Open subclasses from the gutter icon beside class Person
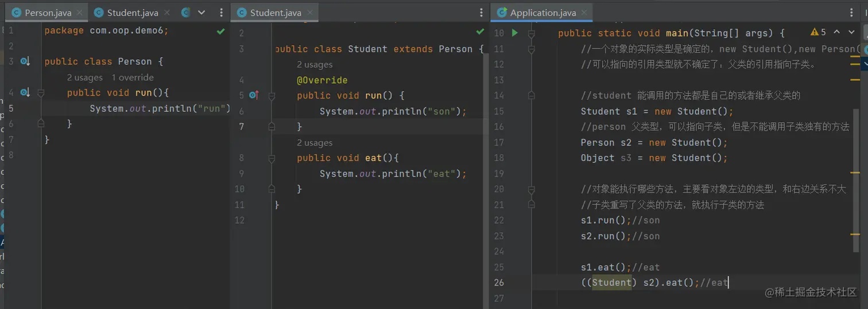This screenshot has height=309, width=868. 25,61
